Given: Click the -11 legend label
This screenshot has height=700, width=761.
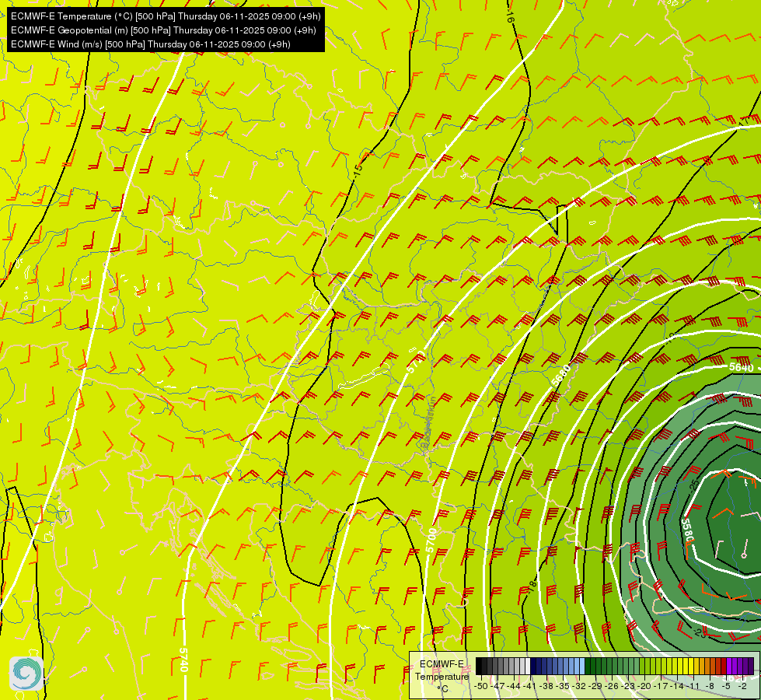Looking at the screenshot, I should pyautogui.click(x=693, y=686).
